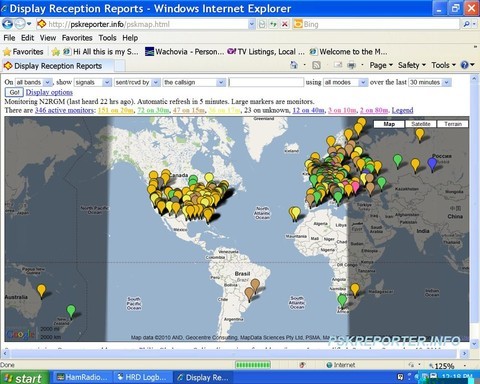The width and height of the screenshot is (480, 384).
Task: Click the new blank tab button
Action: click(x=120, y=66)
